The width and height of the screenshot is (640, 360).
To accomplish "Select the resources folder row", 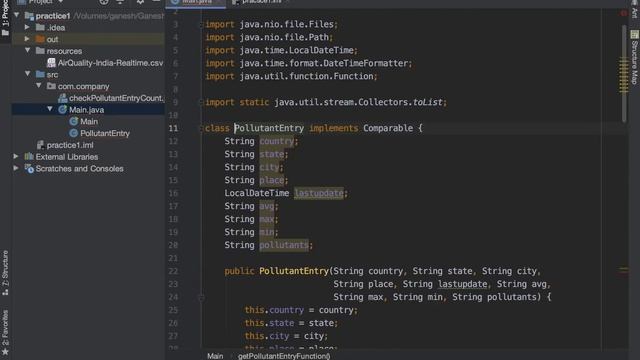I will pos(88,51).
